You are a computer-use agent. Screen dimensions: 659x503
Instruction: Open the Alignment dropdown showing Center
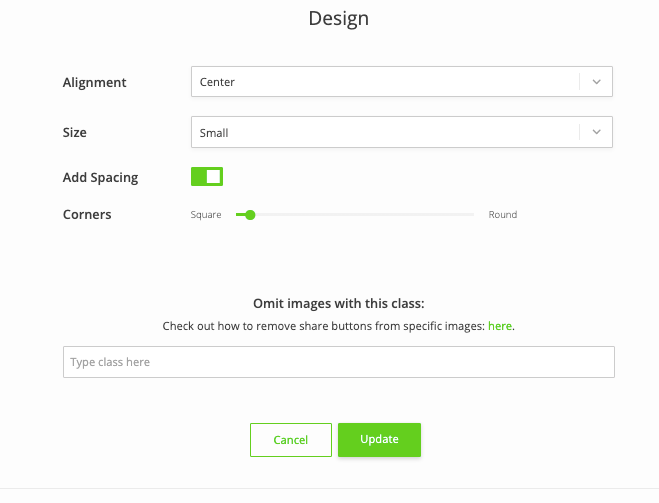tap(402, 82)
